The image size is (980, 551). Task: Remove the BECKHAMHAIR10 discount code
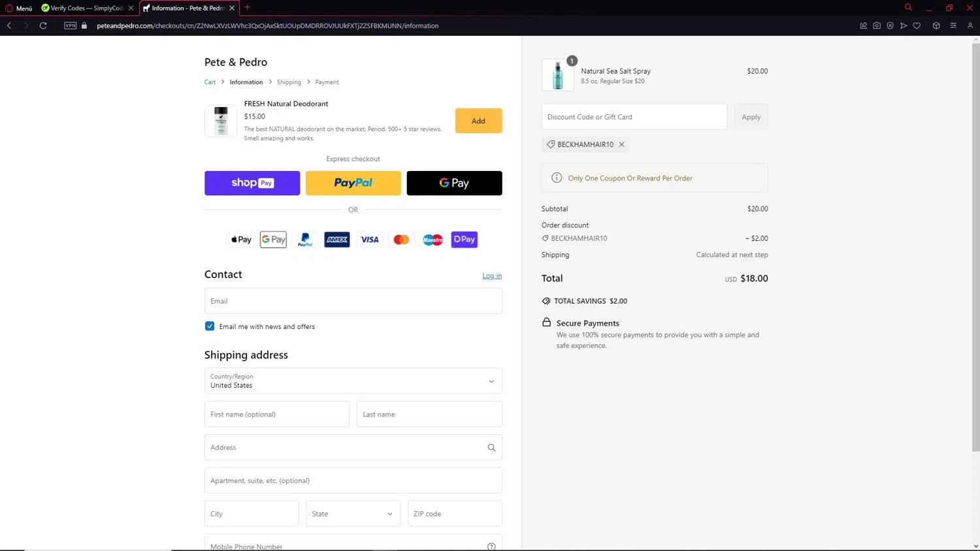click(x=621, y=144)
